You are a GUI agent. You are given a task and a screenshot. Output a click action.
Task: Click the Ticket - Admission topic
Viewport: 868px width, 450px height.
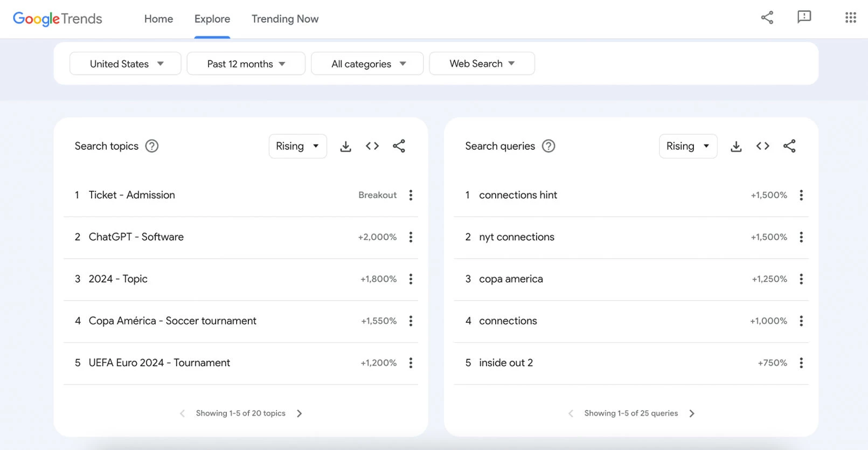tap(132, 195)
